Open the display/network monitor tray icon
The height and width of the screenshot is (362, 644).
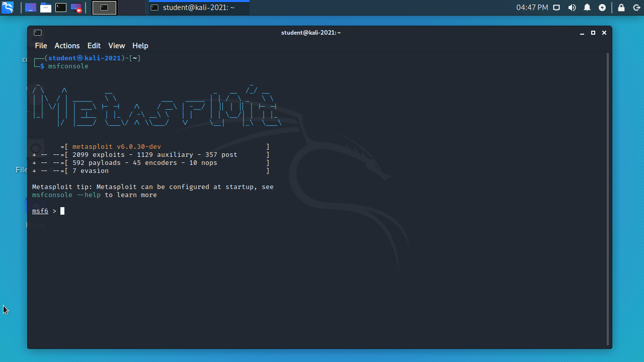click(x=556, y=8)
